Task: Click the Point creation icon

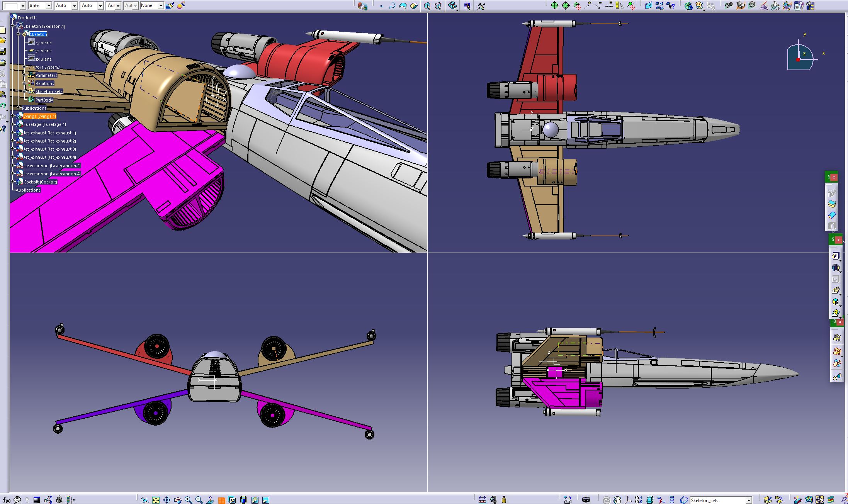Action: 381,6
